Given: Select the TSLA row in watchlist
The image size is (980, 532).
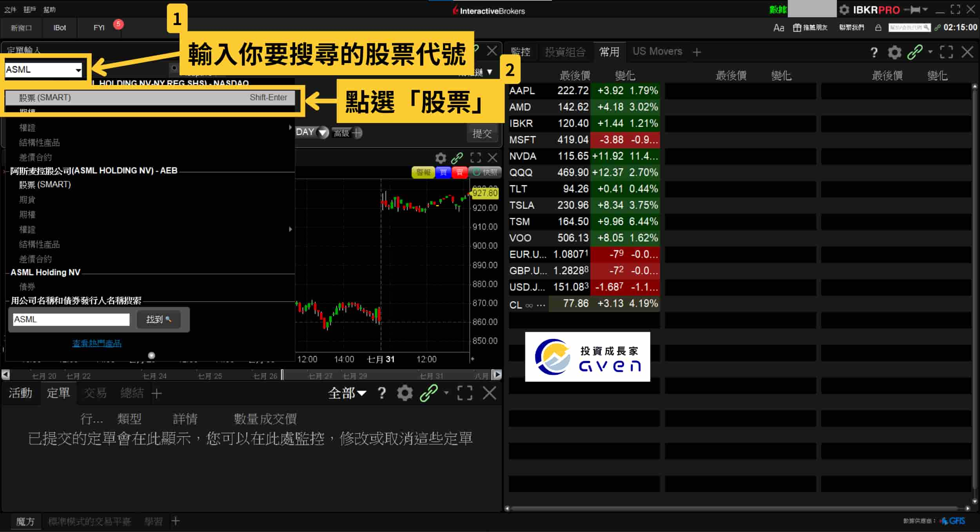Looking at the screenshot, I should click(x=584, y=205).
